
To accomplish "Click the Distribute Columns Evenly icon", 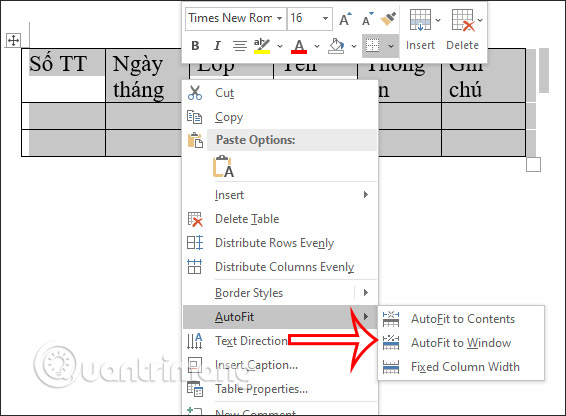I will [195, 266].
